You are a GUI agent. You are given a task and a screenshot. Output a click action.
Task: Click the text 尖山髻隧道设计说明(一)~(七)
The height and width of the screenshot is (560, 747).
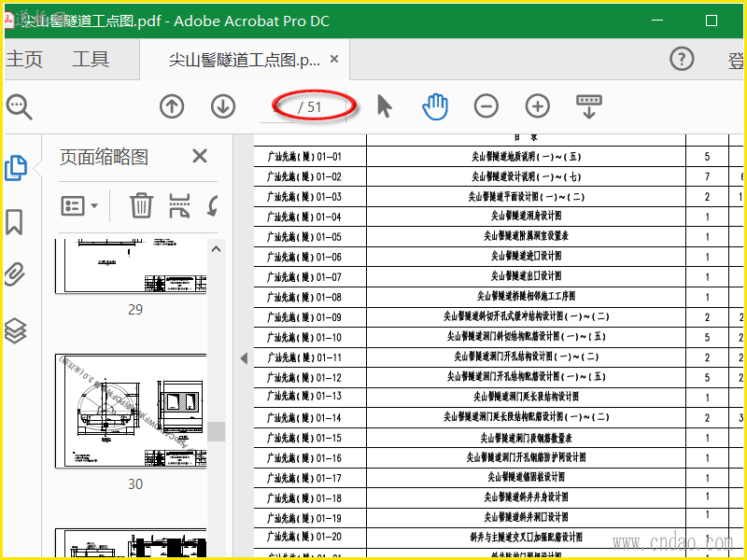(526, 176)
